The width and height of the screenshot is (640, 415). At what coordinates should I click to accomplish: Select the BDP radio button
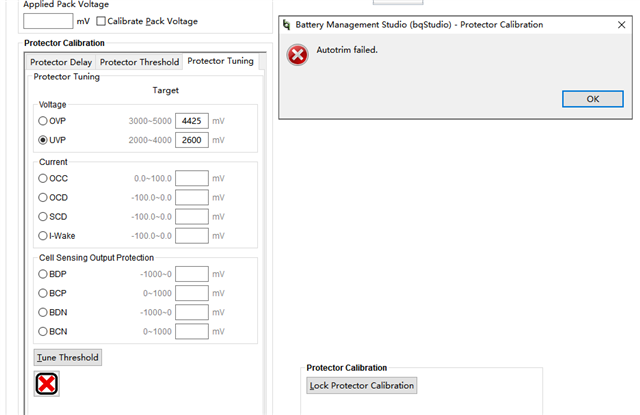[43, 274]
